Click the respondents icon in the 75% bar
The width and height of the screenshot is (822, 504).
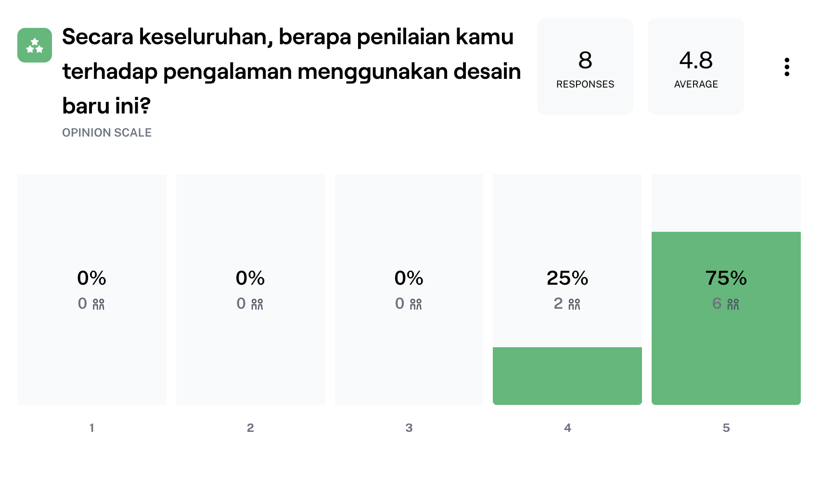click(733, 304)
